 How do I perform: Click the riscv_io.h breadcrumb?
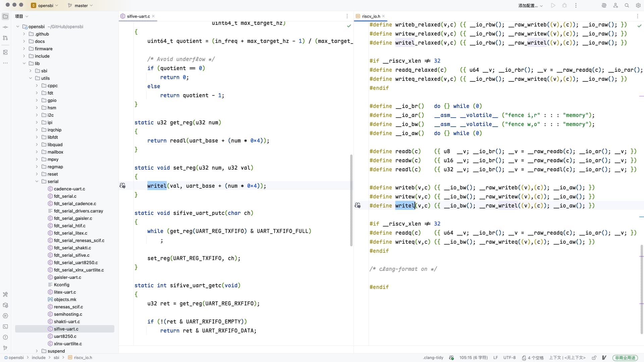[x=80, y=358]
